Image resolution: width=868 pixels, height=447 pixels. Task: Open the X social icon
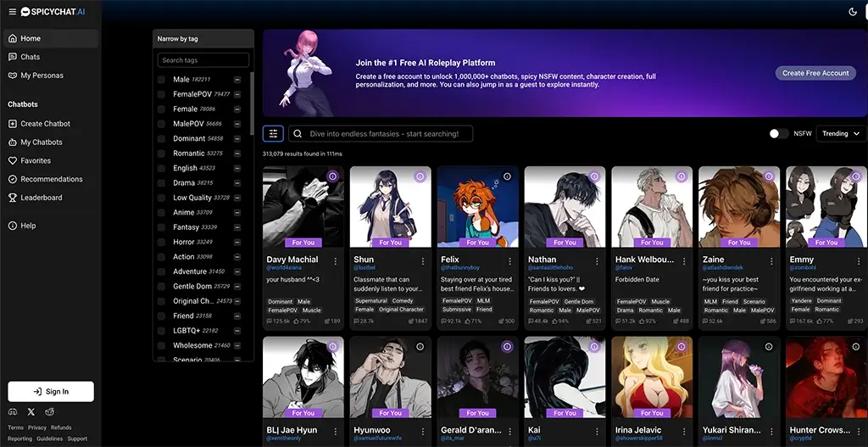[31, 411]
